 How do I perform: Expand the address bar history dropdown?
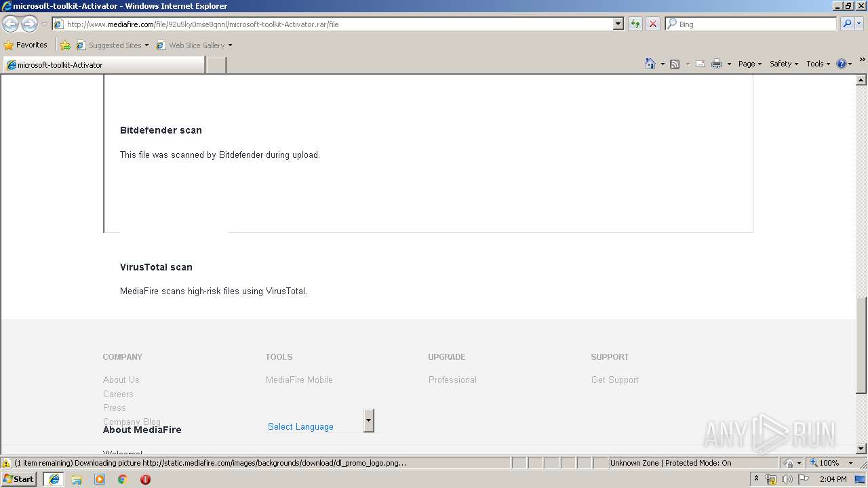[x=618, y=24]
